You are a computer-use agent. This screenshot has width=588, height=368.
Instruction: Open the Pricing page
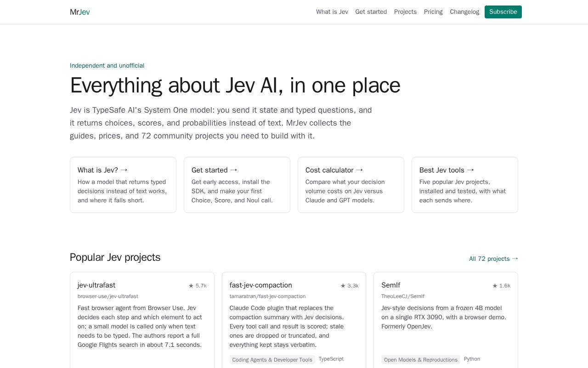point(433,12)
